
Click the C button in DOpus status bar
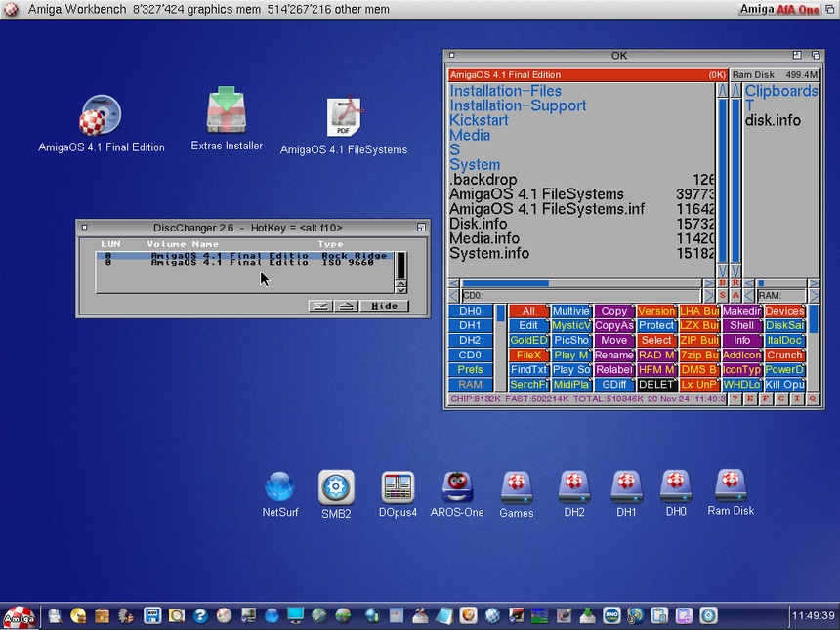(x=781, y=399)
